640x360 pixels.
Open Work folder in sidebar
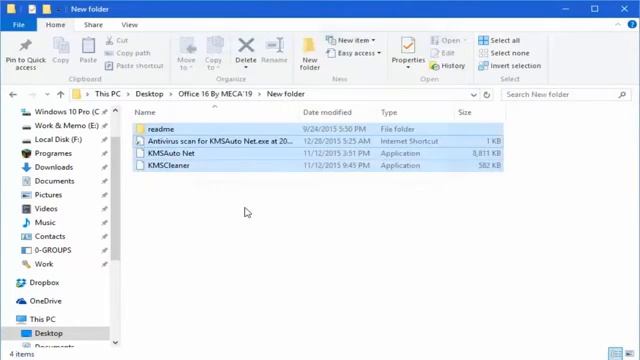click(x=38, y=264)
